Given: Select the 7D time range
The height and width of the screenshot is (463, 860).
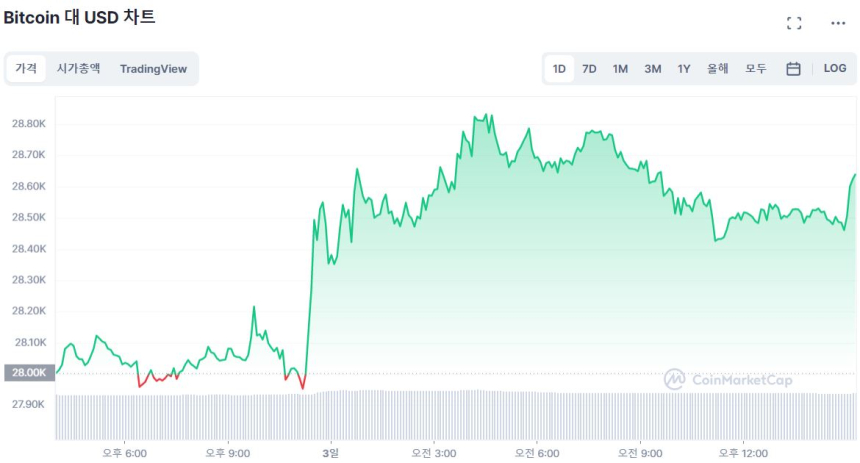Looking at the screenshot, I should coord(589,69).
